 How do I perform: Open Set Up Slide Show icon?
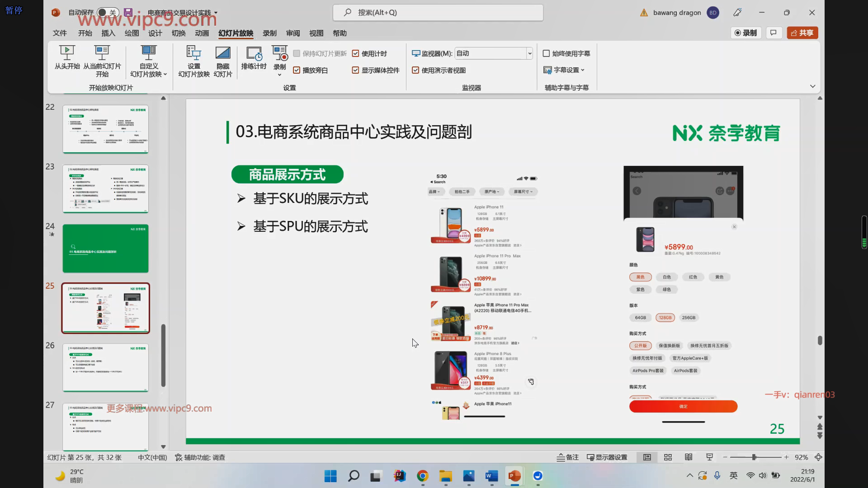tap(193, 53)
